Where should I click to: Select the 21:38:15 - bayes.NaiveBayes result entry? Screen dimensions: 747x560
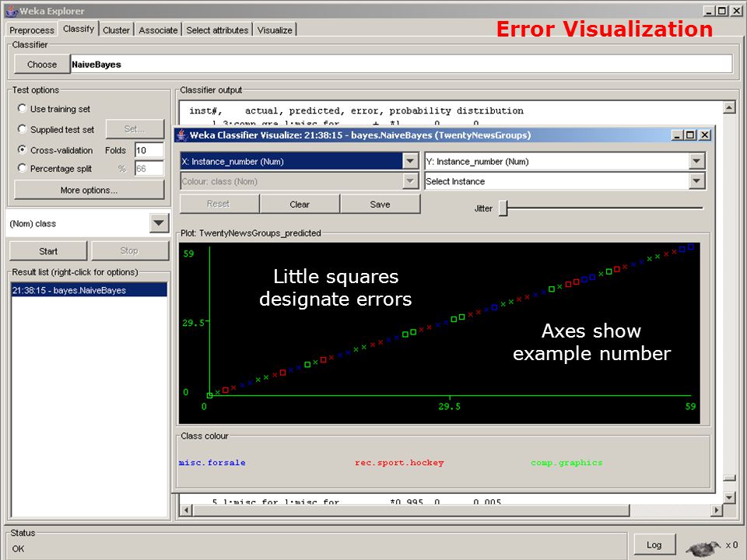coord(89,290)
